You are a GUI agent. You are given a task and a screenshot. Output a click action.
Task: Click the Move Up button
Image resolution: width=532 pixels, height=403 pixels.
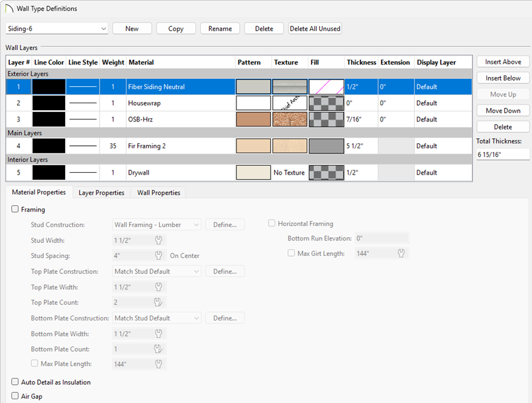[x=503, y=94]
